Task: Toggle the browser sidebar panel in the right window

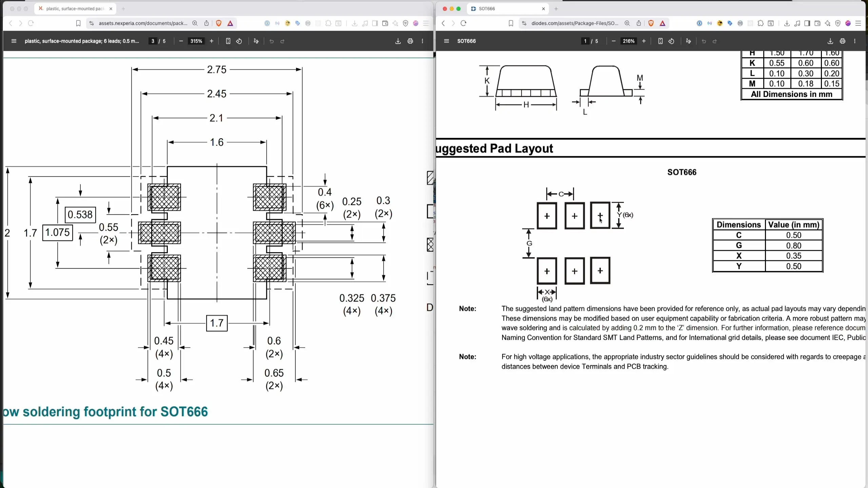Action: point(807,23)
